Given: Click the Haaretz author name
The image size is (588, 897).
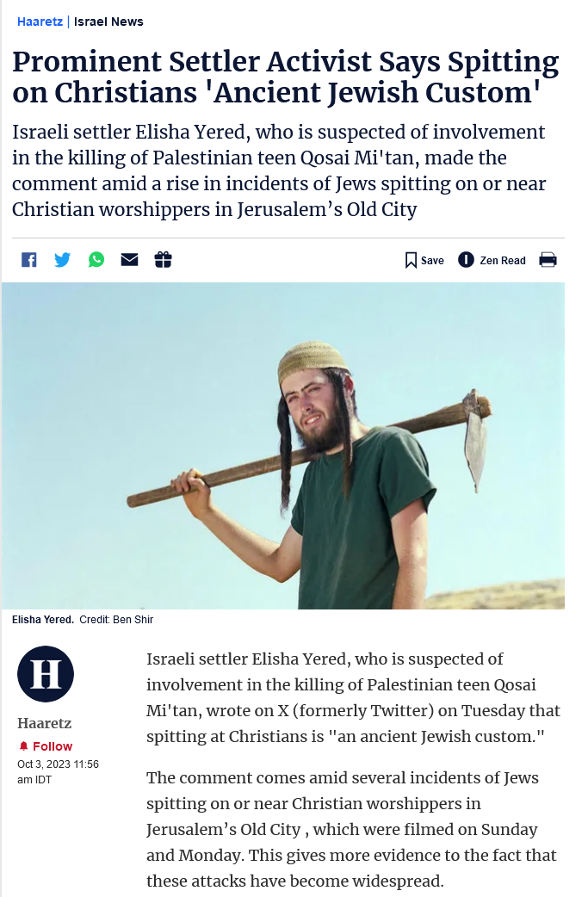Looking at the screenshot, I should click(x=45, y=723).
